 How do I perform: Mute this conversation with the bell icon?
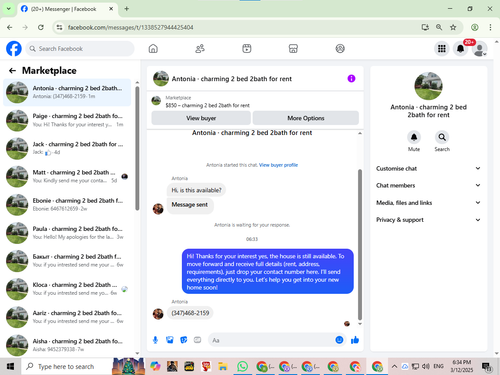(x=414, y=137)
